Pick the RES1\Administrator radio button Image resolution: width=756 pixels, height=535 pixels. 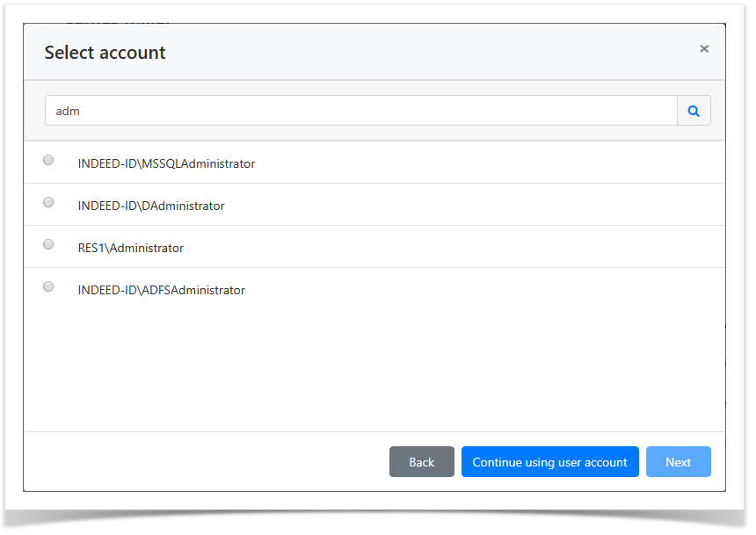pyautogui.click(x=48, y=244)
